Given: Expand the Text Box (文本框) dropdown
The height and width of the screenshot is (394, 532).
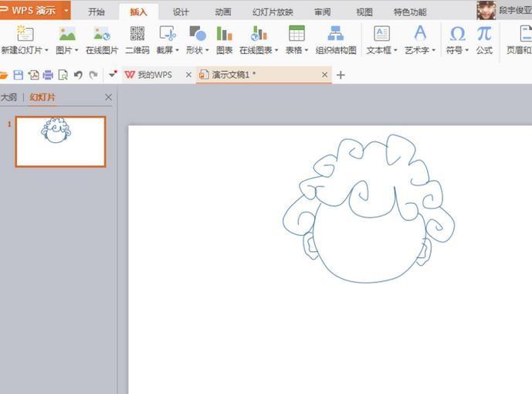Looking at the screenshot, I should [381, 50].
